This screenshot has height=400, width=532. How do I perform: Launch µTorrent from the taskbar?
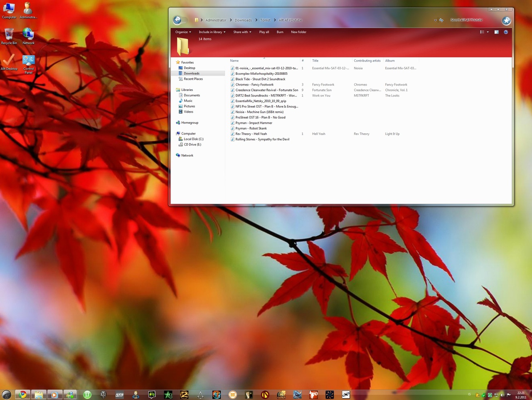[87, 395]
